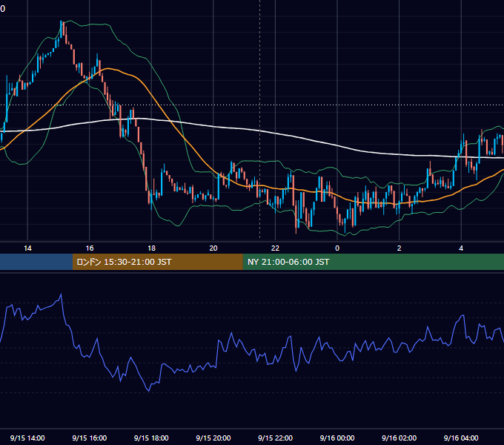Click the 2 hour label on the axis
This screenshot has height=445, width=504.
399,248
